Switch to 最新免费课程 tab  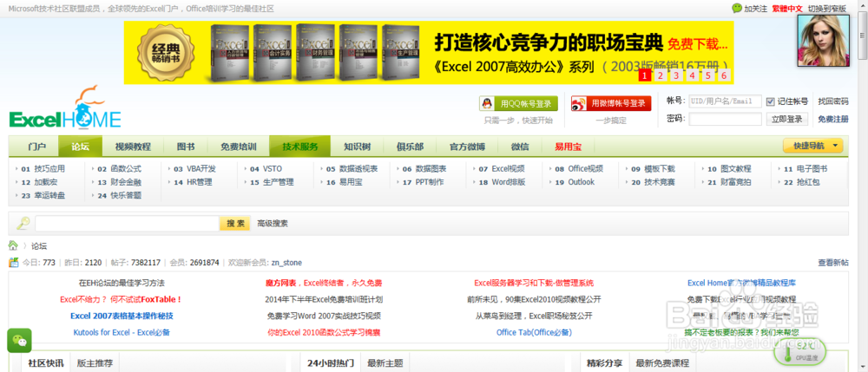[x=662, y=363]
